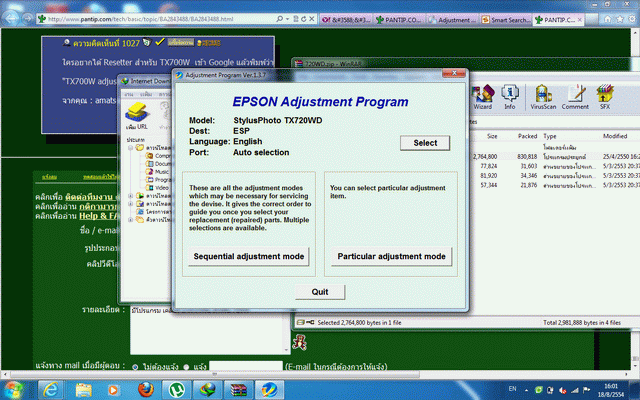Open browser Favorites star icon
640x400 pixels.
point(620,19)
